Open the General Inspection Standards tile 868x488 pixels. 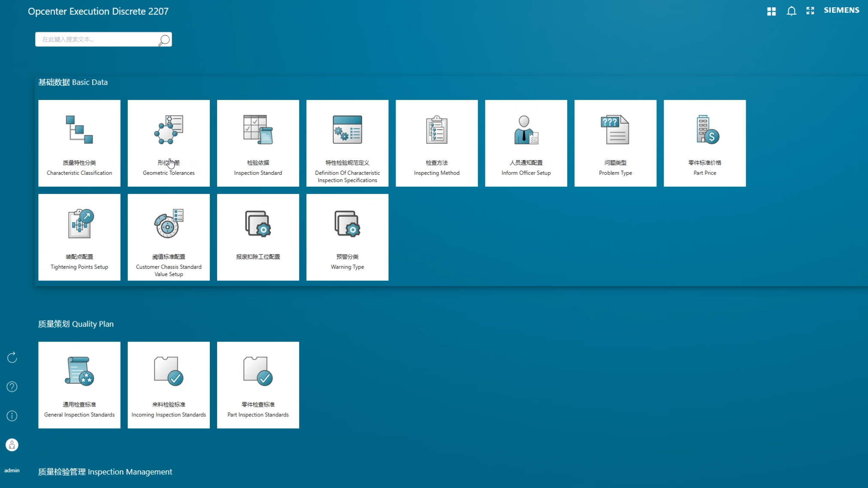pos(79,385)
